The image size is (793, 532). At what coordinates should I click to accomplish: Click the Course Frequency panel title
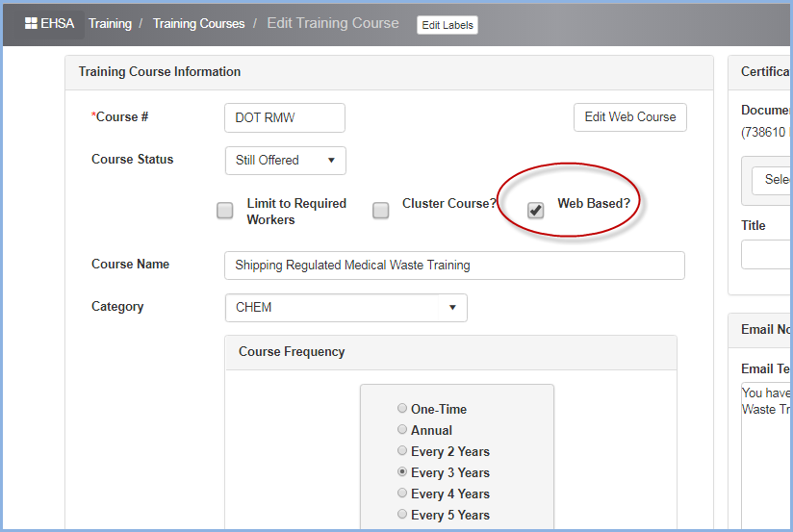(292, 352)
